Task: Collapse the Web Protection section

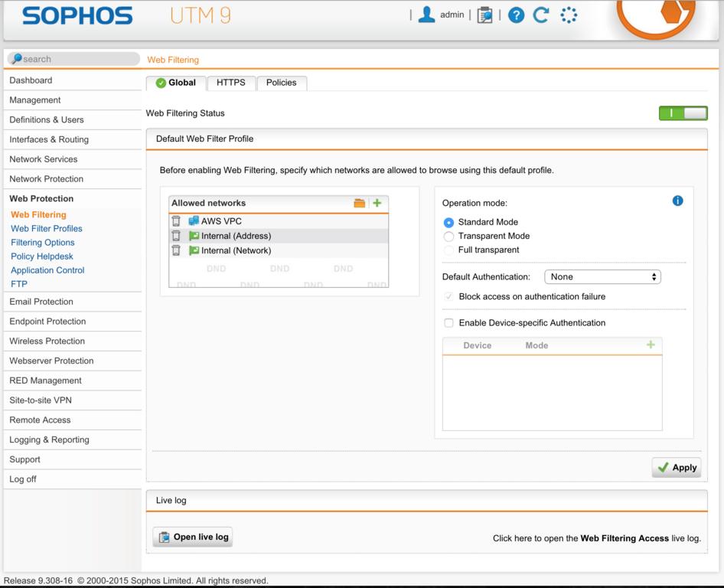Action: coord(73,198)
